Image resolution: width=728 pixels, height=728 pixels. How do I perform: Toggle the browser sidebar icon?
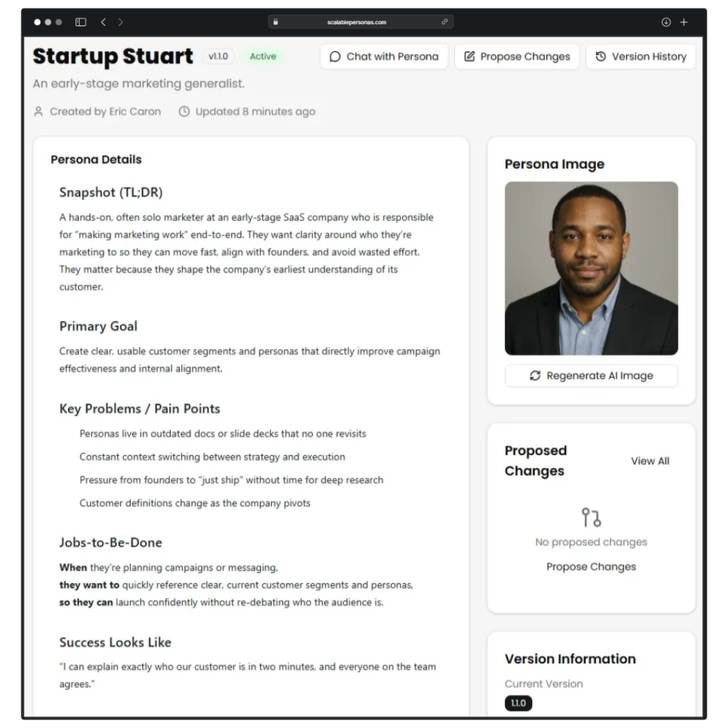tap(80, 22)
